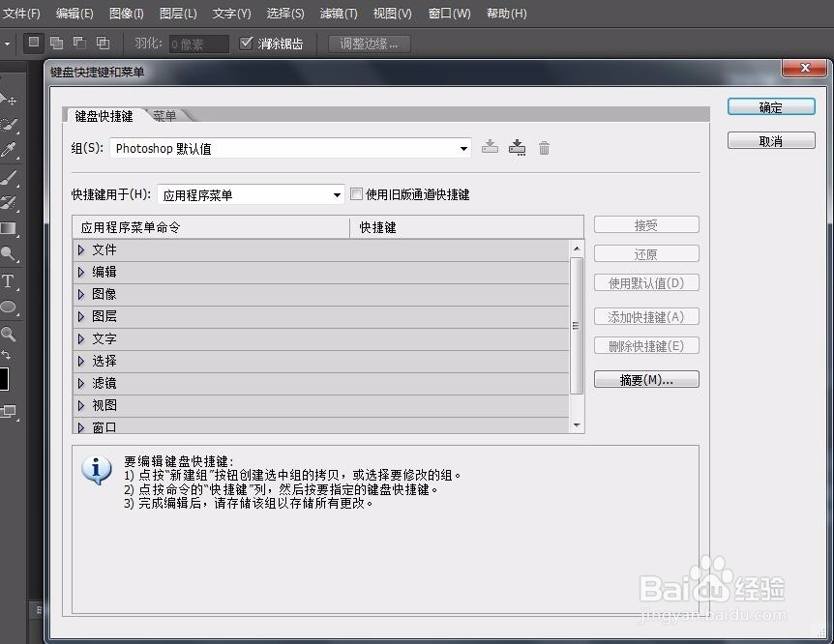Expand the 编辑 command group

click(81, 273)
